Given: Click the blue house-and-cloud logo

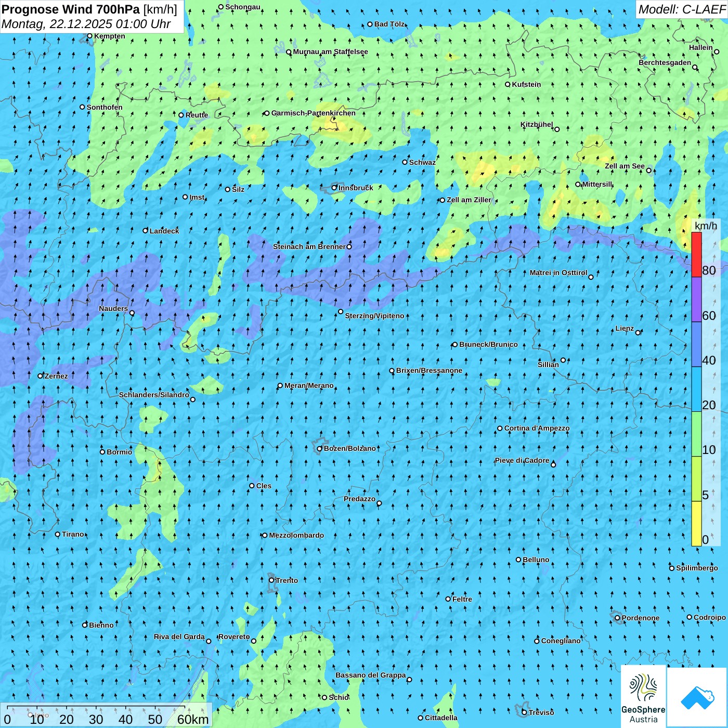Looking at the screenshot, I should pos(697,697).
